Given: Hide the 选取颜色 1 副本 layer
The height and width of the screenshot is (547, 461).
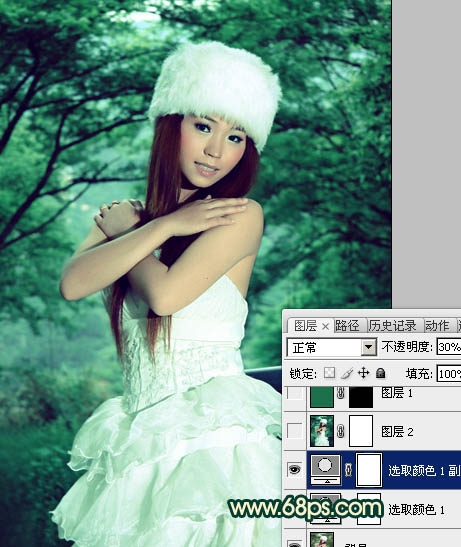Looking at the screenshot, I should pyautogui.click(x=295, y=470).
